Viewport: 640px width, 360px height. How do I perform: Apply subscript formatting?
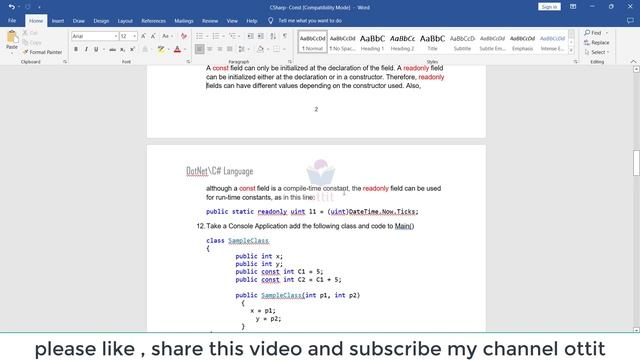(x=122, y=49)
